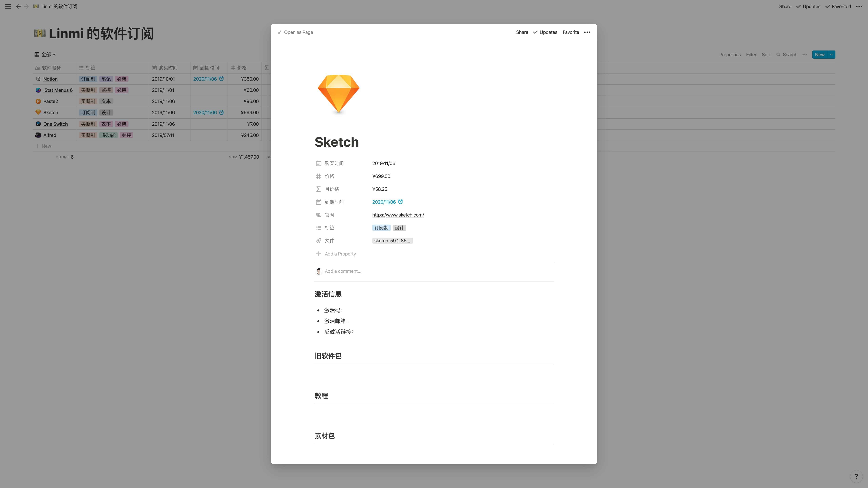Click the 官网 URL property icon
Viewport: 868px width, 488px height.
318,215
